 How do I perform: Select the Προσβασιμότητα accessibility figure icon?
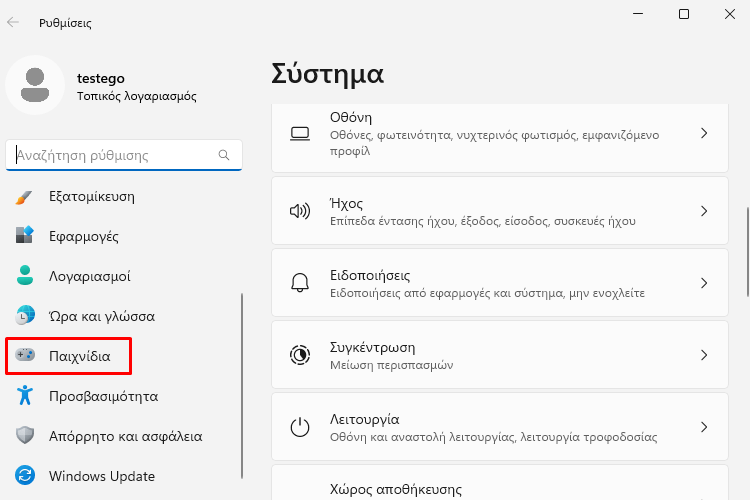(x=25, y=395)
